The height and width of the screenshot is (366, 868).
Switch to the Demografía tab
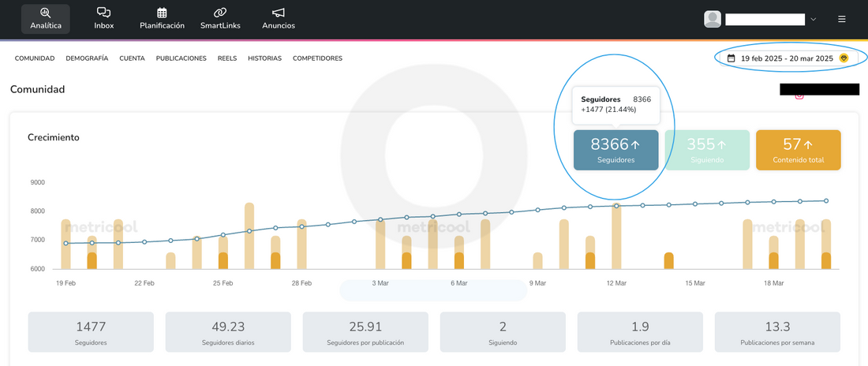[x=87, y=58]
